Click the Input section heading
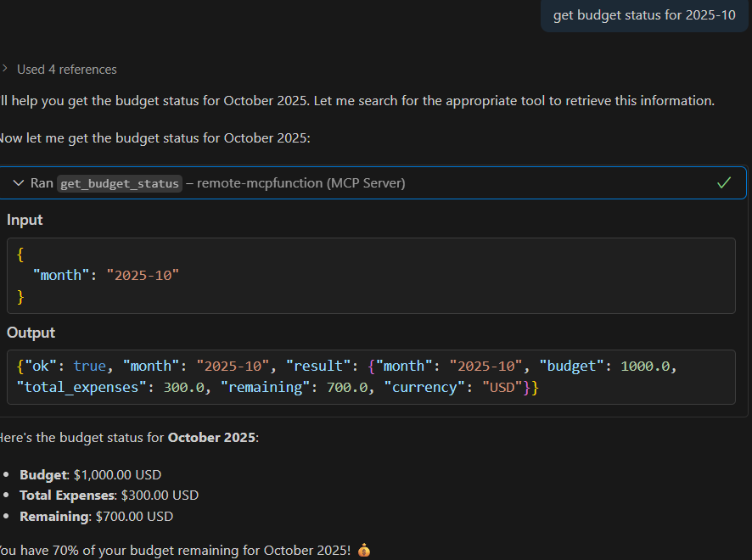 25,220
